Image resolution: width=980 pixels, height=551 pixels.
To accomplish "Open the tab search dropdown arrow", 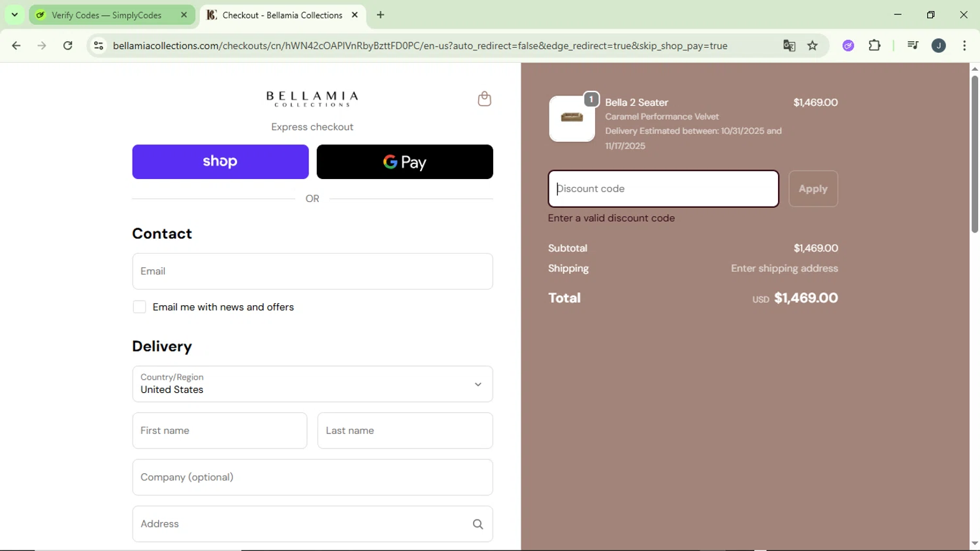I will (x=14, y=15).
